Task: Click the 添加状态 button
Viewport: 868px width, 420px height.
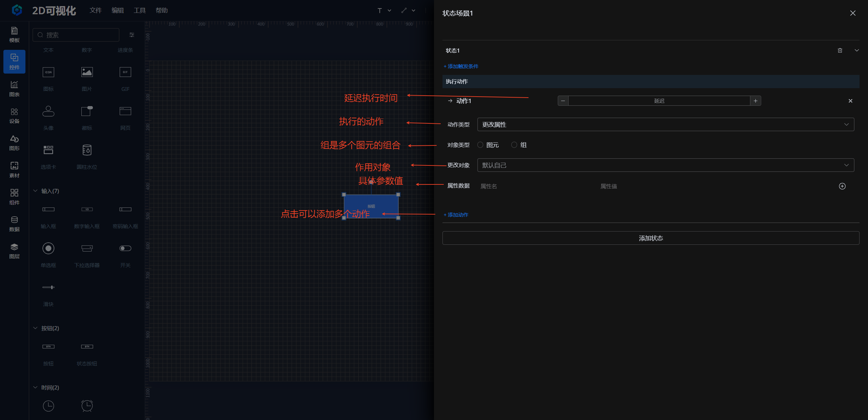Action: click(650, 238)
